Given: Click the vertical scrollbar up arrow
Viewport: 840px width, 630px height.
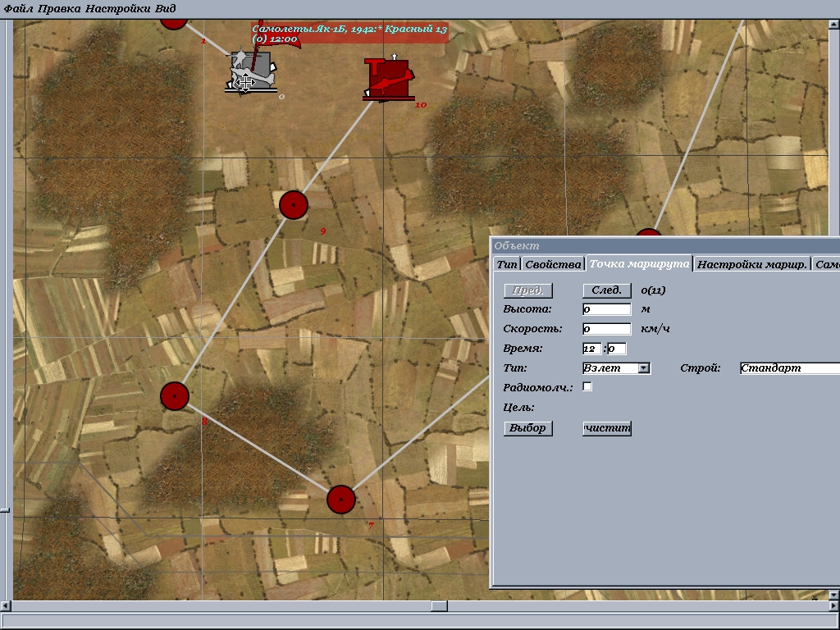Looking at the screenshot, I should tap(834, 24).
